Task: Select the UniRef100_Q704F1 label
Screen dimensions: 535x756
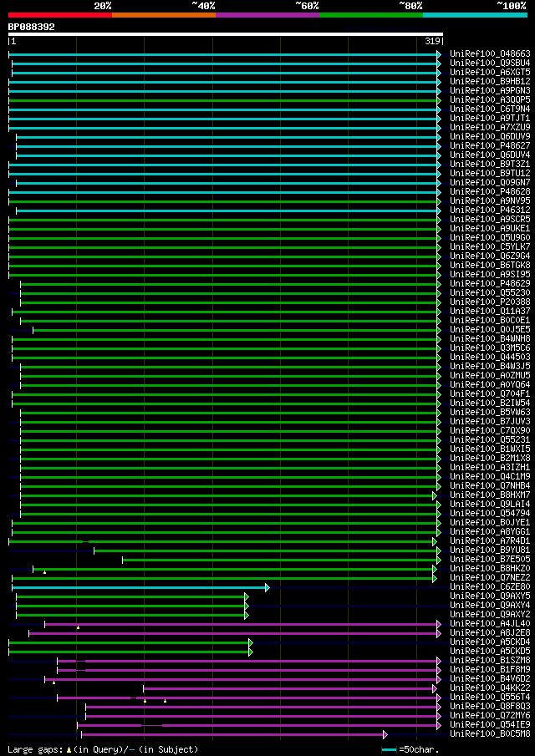Action: [x=490, y=394]
